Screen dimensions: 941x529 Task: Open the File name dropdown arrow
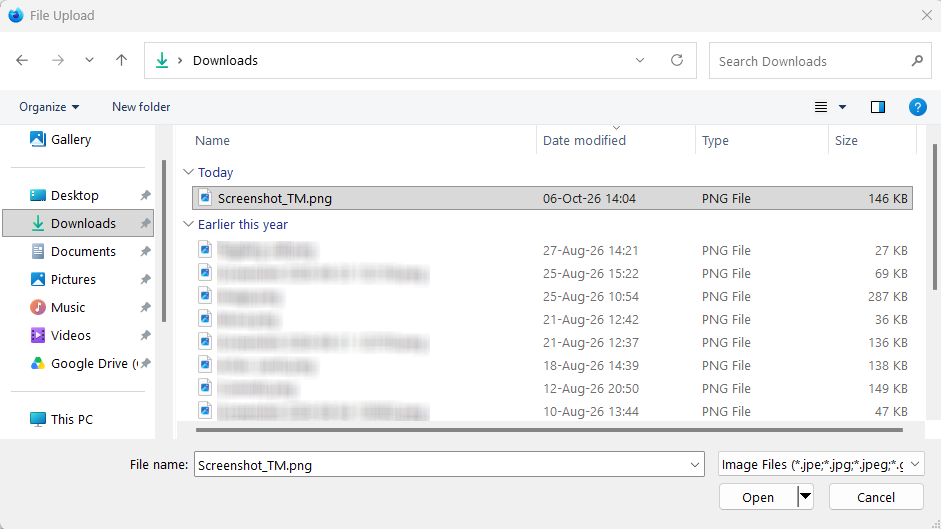coord(695,465)
